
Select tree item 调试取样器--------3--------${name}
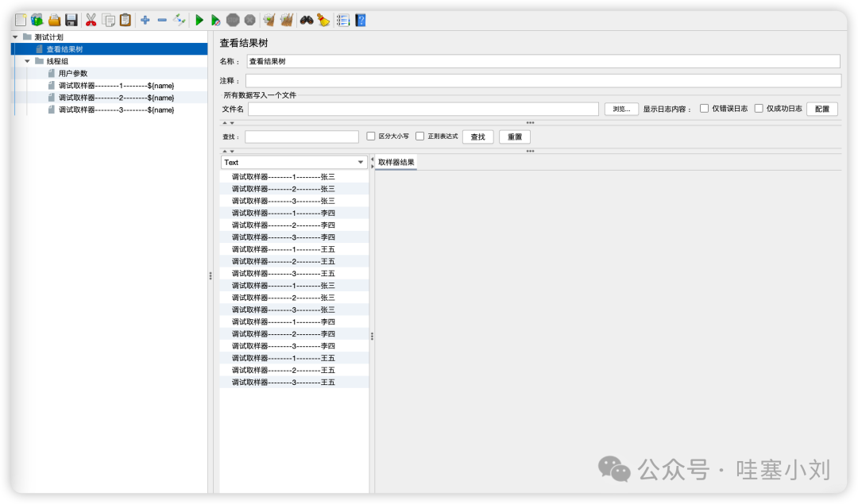116,110
